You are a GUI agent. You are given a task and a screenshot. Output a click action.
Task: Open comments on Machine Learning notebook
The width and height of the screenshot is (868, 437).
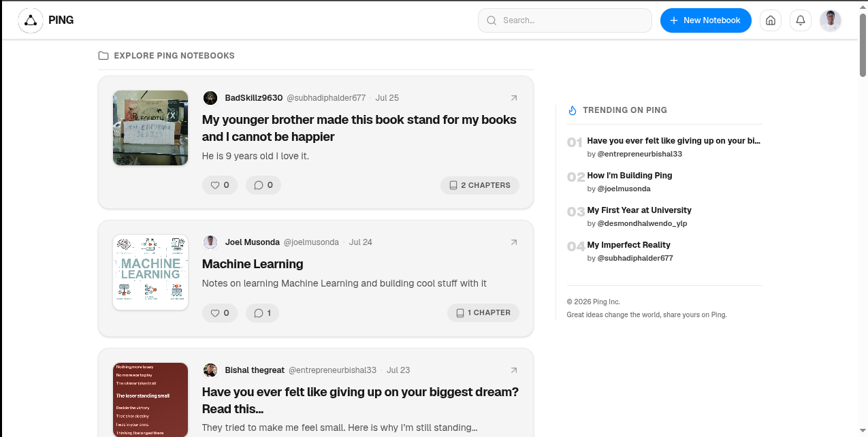click(x=263, y=313)
